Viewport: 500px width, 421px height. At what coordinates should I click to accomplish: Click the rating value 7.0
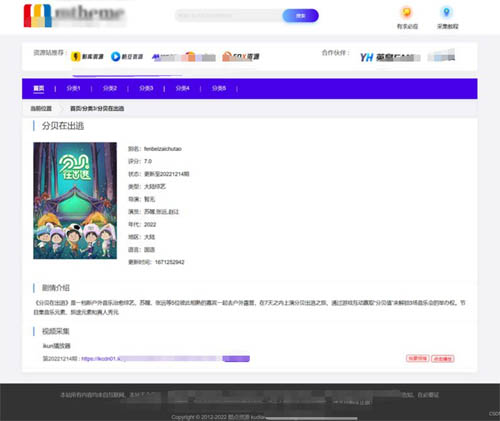coord(148,161)
